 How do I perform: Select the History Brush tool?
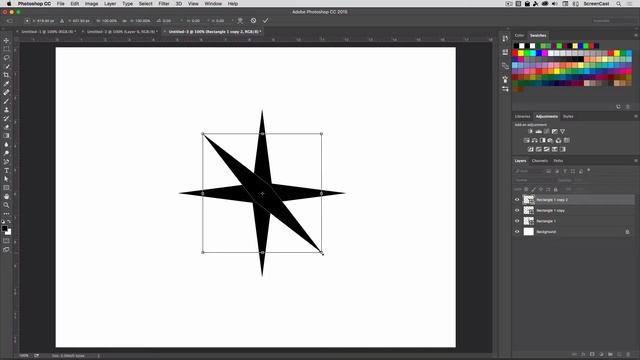click(6, 118)
